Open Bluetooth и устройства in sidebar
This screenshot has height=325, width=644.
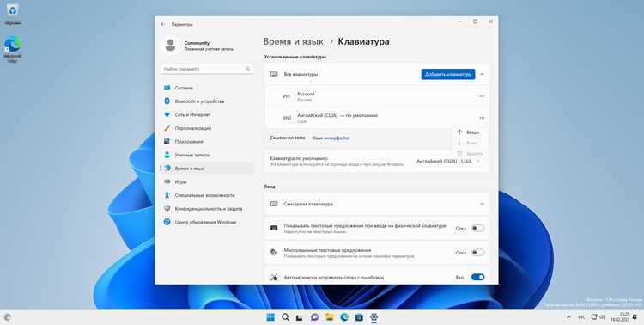[207, 101]
